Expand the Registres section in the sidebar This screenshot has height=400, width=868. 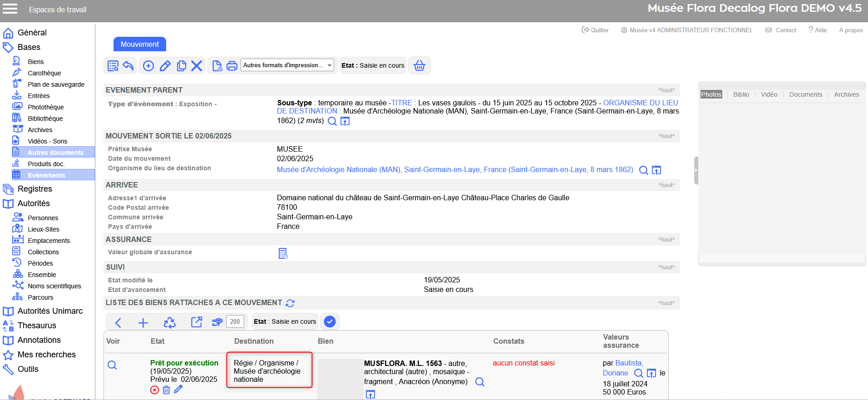coord(35,189)
